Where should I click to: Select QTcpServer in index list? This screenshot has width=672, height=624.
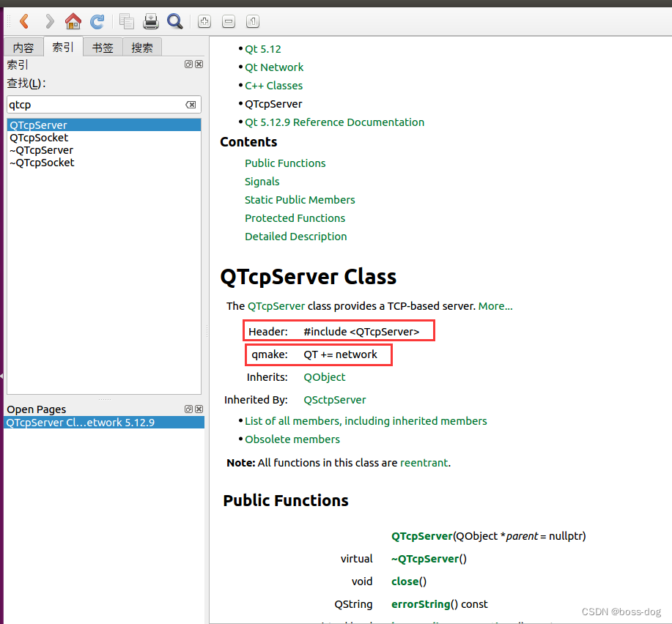pos(104,125)
